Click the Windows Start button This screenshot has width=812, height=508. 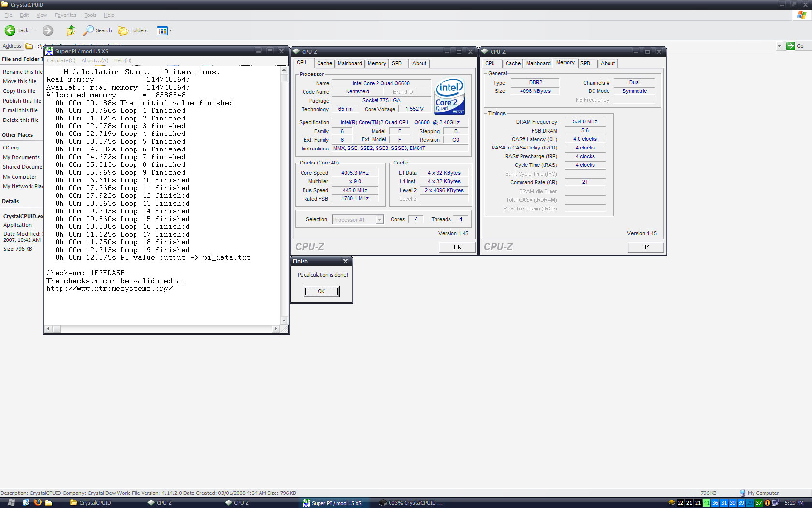12,503
